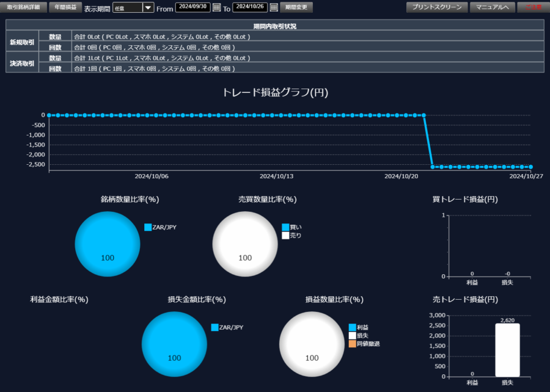Screen dimensions: 550x392
Task: Click the final data point at 2024/10/27
Action: pos(530,167)
